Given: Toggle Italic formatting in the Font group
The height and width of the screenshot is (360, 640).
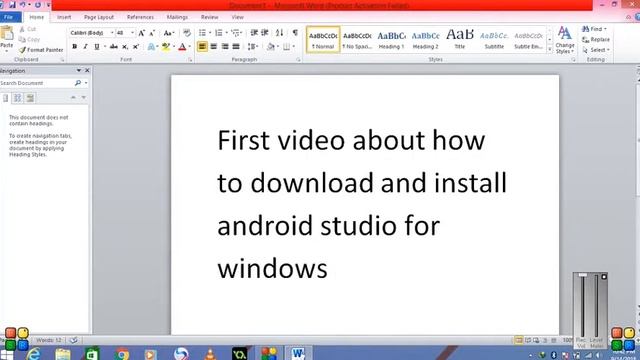Looking at the screenshot, I should (85, 47).
